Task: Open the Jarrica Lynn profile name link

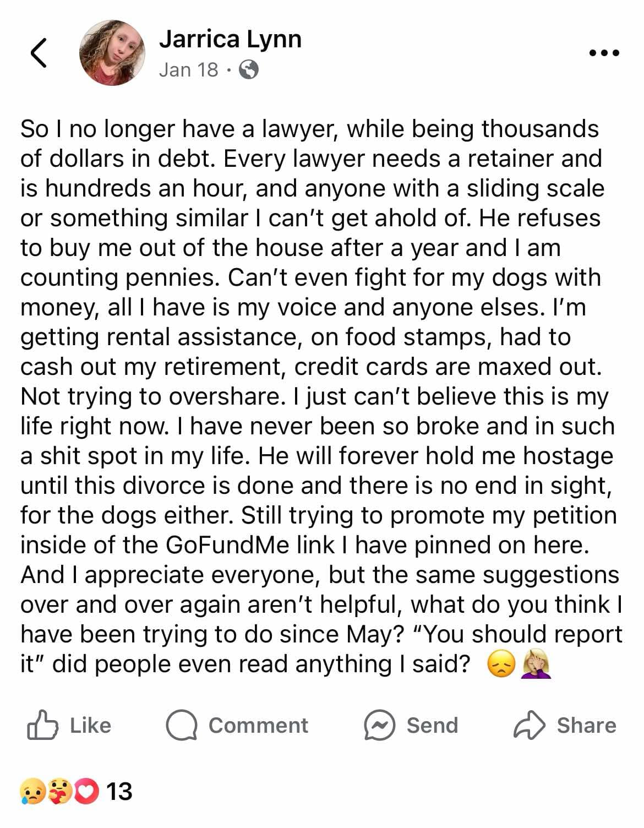Action: [x=230, y=39]
